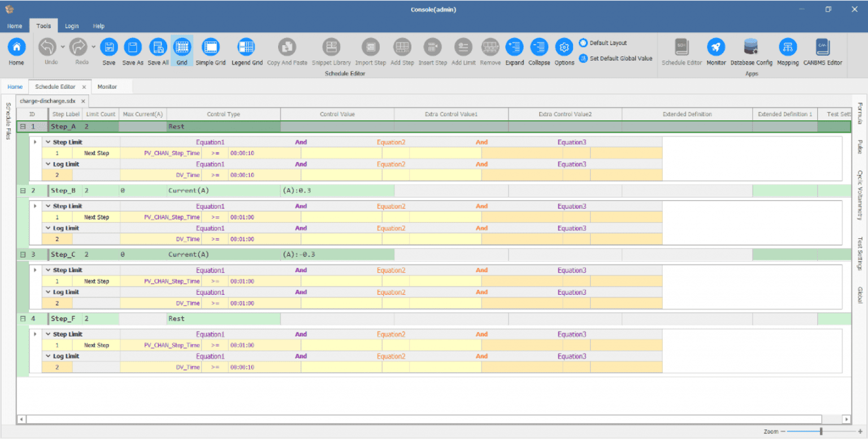
Task: Click the Insert Step icon
Action: tap(432, 51)
